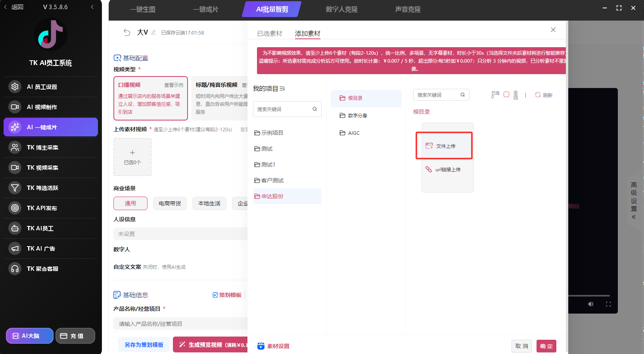Image resolution: width=644 pixels, height=354 pixels.
Task: Switch to 添加素材 tab
Action: click(308, 34)
